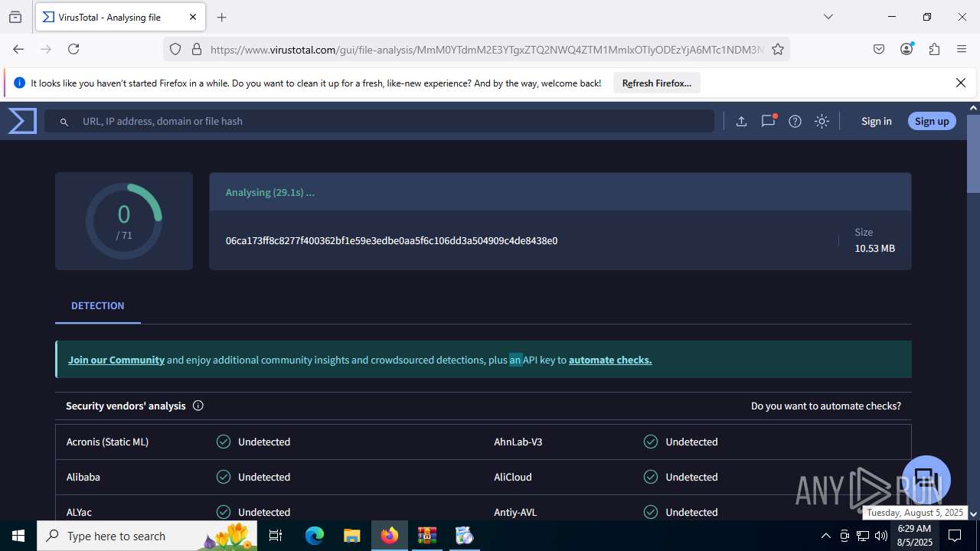The image size is (980, 551).
Task: Follow the Join our Community link
Action: click(x=116, y=360)
